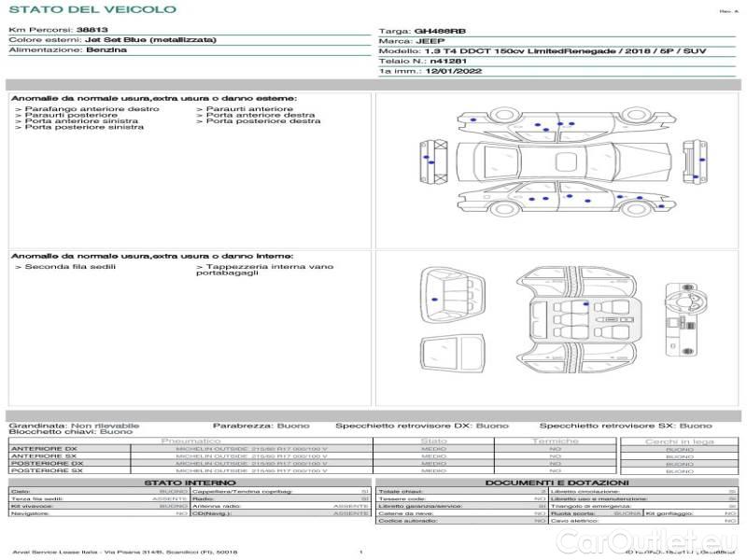Select the registration date 12/01/2022

coord(454,72)
